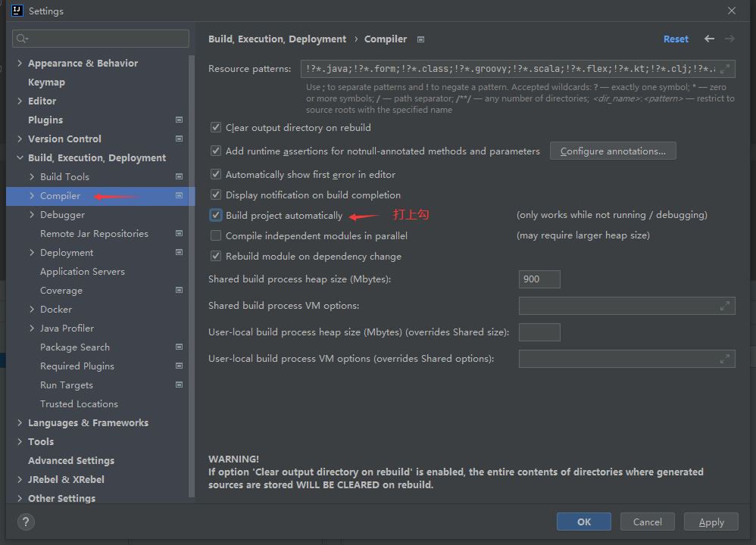Toggle Rebuild module on dependency change

[x=216, y=256]
